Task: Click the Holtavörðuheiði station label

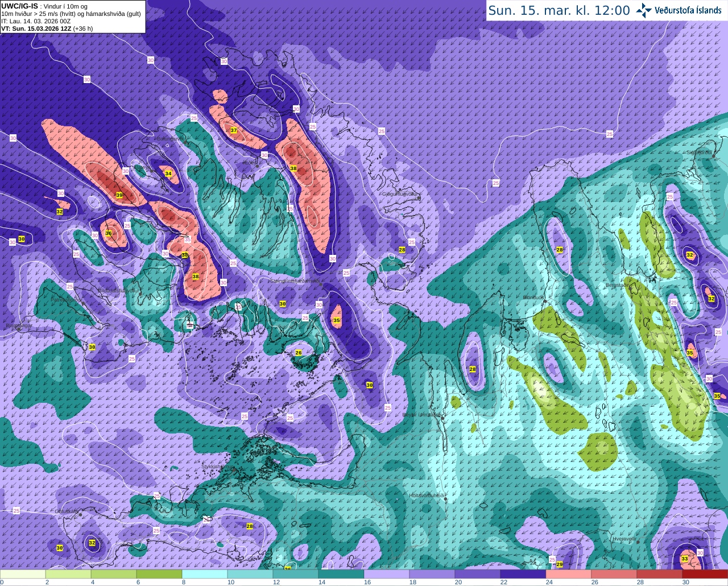Action: tap(427, 496)
